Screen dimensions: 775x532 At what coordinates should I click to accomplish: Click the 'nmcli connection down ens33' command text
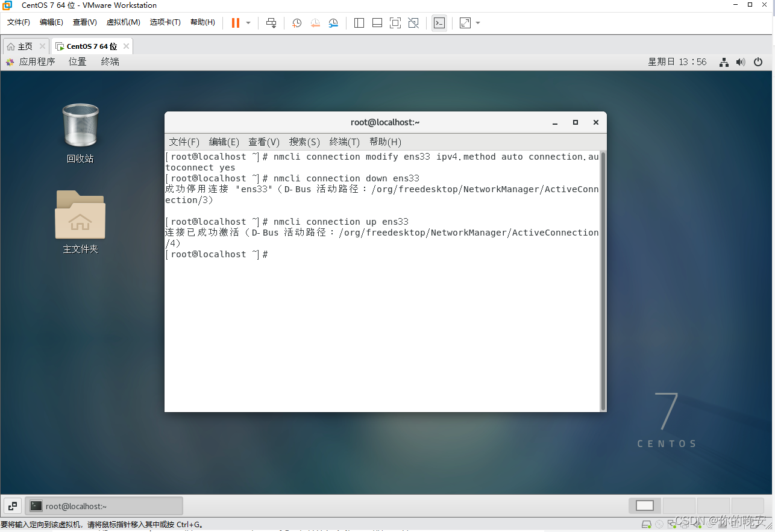pyautogui.click(x=346, y=178)
